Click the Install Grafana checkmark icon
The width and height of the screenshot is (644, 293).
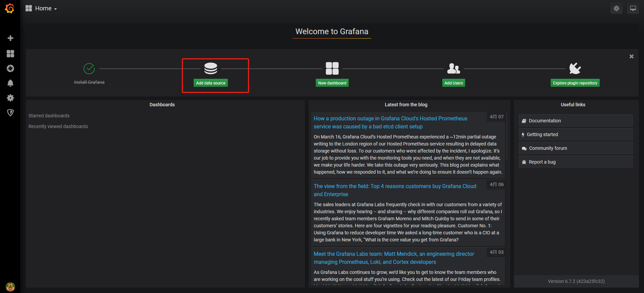tap(89, 69)
